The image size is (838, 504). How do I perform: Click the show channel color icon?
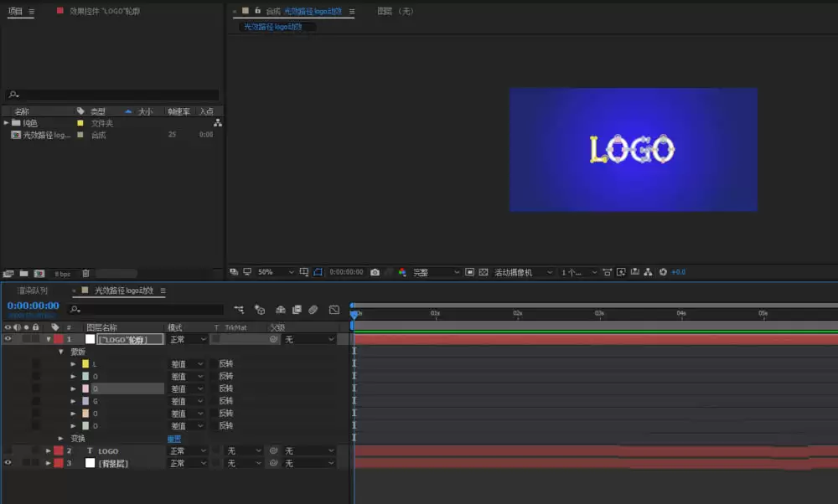pos(402,272)
